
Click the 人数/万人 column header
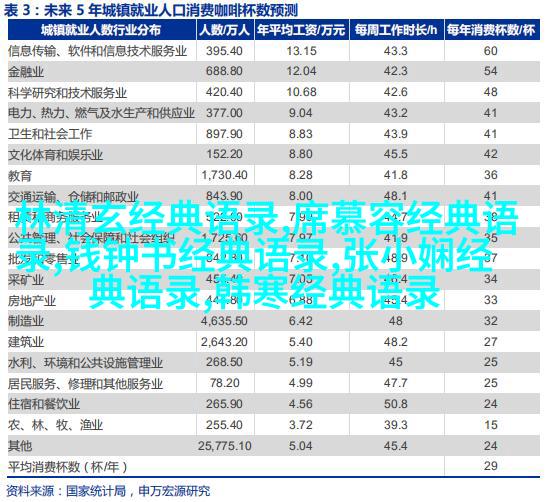pyautogui.click(x=225, y=30)
